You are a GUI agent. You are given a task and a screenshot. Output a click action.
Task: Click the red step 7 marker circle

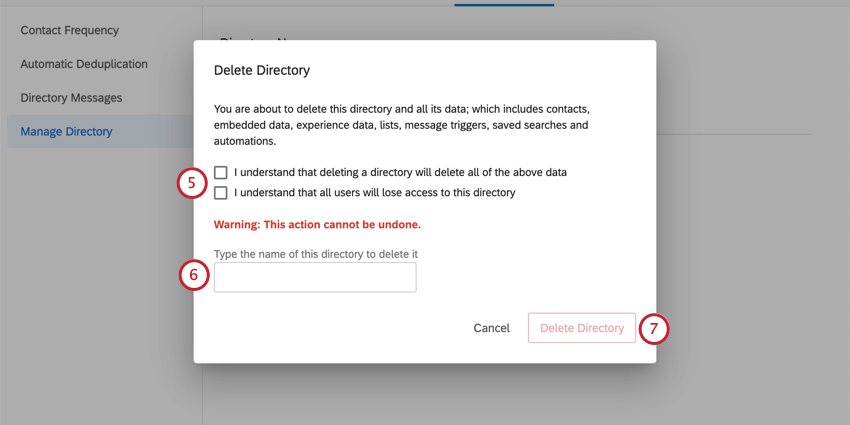pos(654,329)
